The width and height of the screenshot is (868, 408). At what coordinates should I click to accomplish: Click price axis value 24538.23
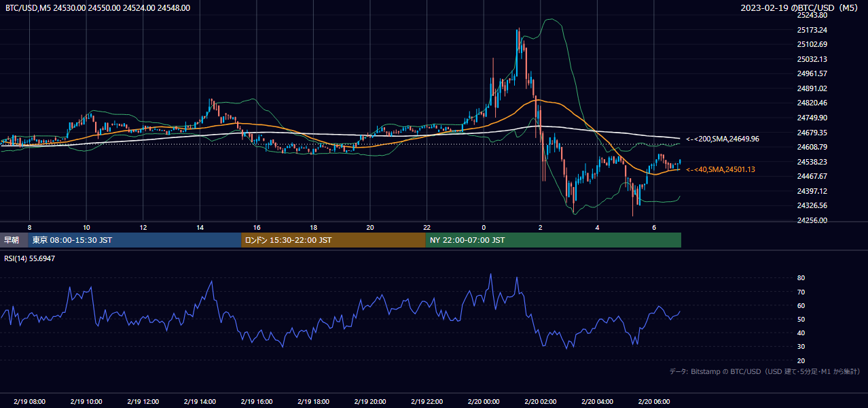click(812, 162)
